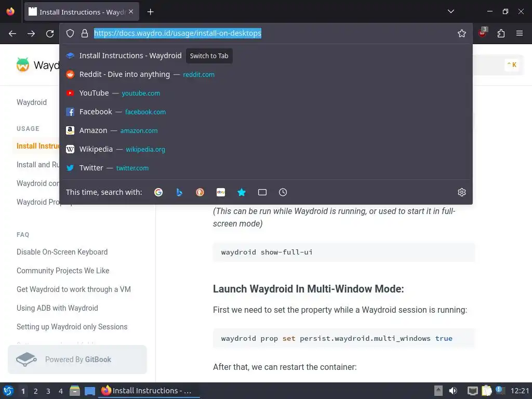Search with DuckDuckGo this time
This screenshot has height=399, width=532.
pos(200,192)
